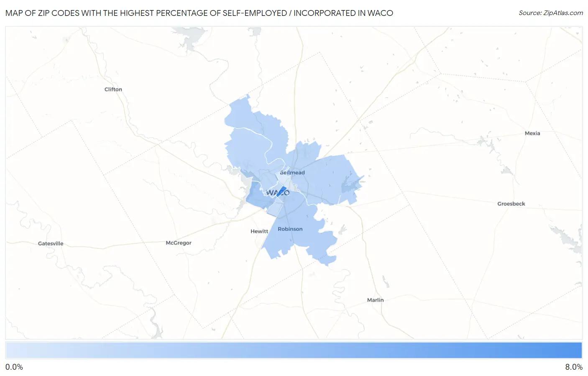This screenshot has height=376, width=588.
Task: Click the McGregor city label
Action: [x=179, y=243]
